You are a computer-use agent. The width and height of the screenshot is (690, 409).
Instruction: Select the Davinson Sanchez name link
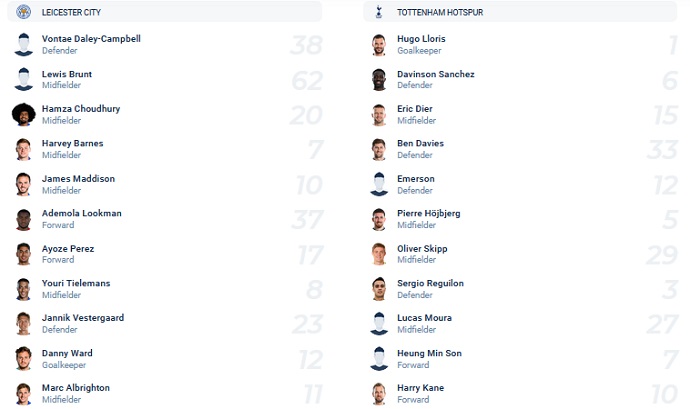(436, 74)
